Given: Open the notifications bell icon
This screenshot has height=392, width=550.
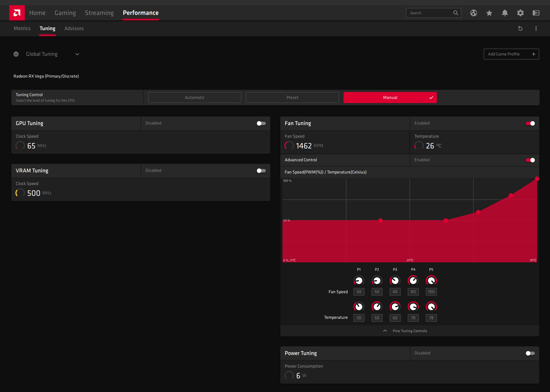Looking at the screenshot, I should click(505, 13).
